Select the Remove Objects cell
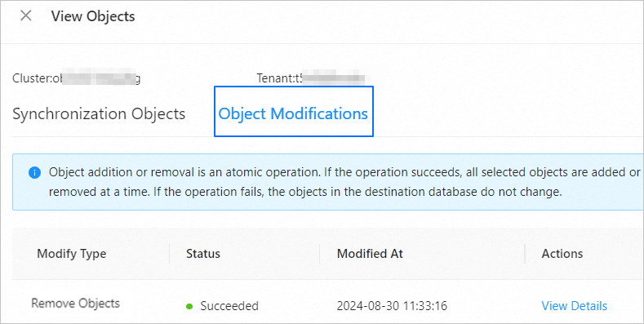 pyautogui.click(x=76, y=304)
